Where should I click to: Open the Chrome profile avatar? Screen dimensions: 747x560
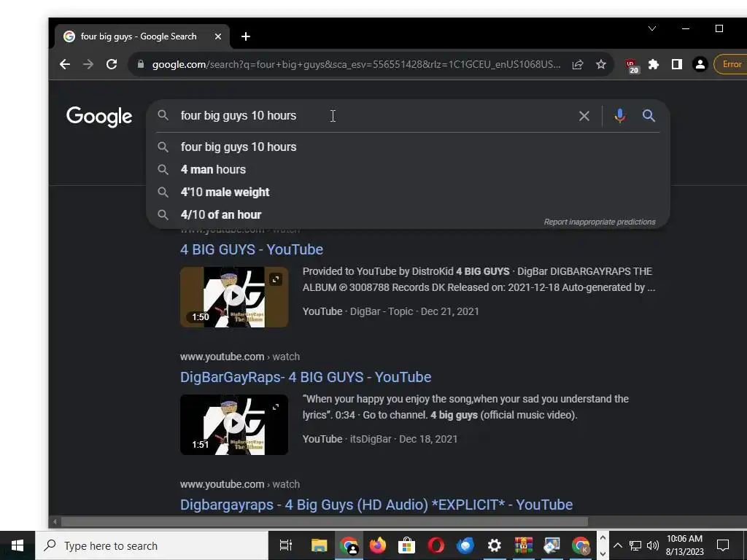click(x=700, y=64)
